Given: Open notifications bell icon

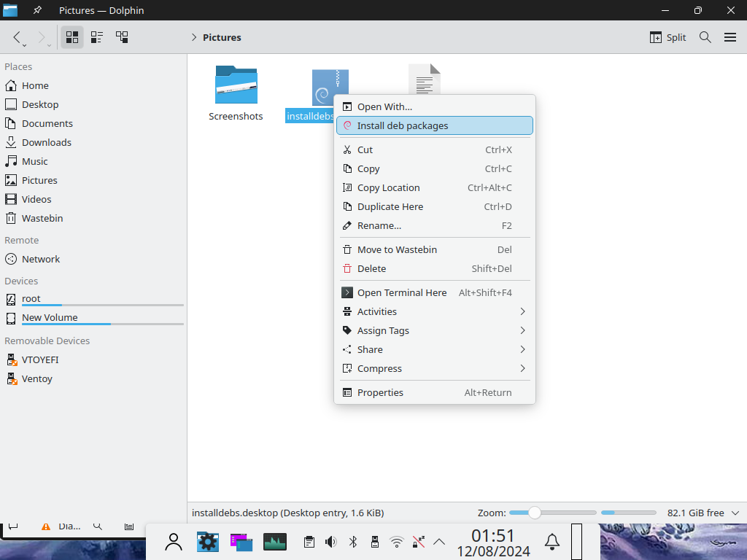Looking at the screenshot, I should [552, 542].
